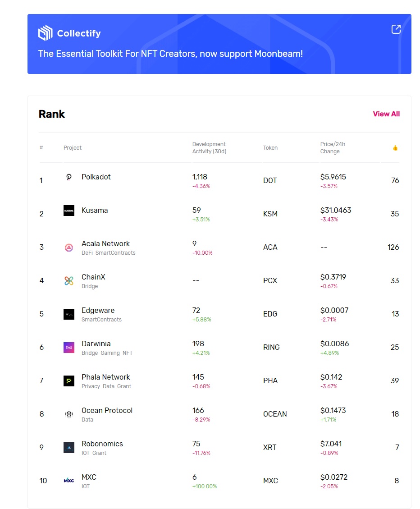Click the Collectify logo icon
The width and height of the screenshot is (420, 509).
click(x=46, y=33)
